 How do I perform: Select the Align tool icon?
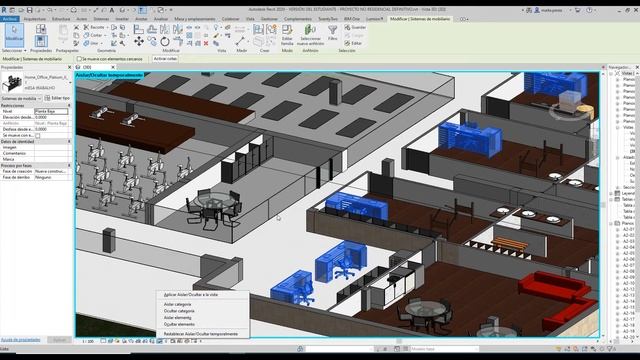coord(139,29)
